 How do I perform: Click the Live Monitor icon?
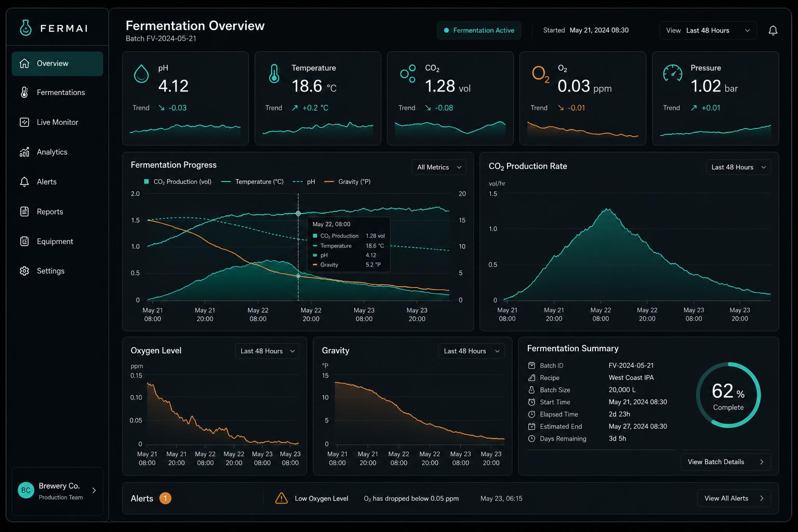coord(24,122)
